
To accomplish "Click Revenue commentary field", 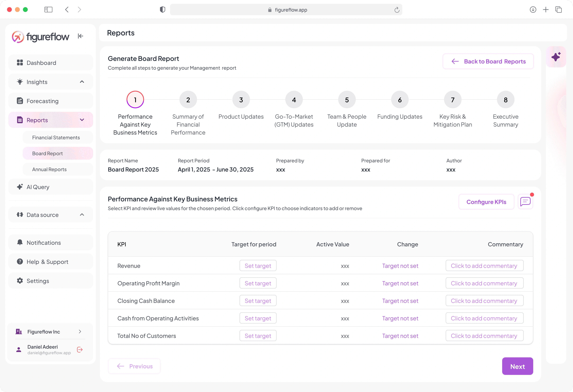I will coord(484,266).
